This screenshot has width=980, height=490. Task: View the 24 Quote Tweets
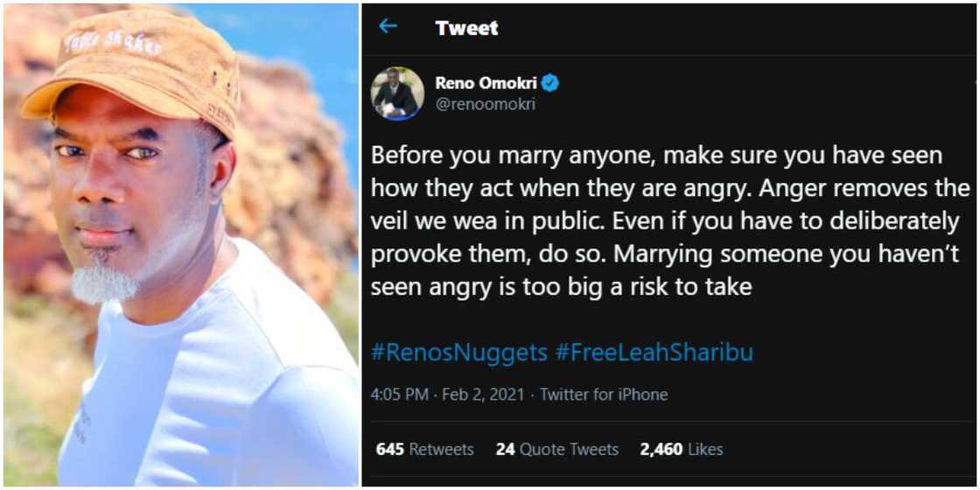coord(556,449)
